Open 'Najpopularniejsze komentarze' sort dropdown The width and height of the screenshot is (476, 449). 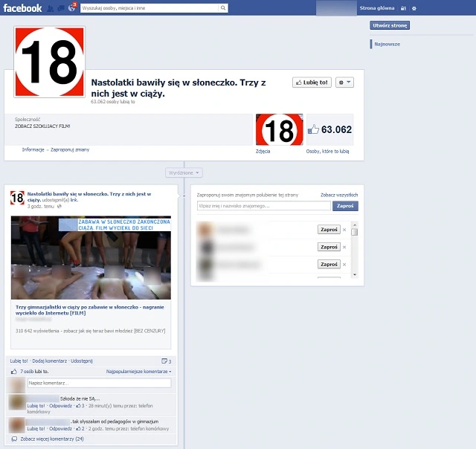click(139, 371)
